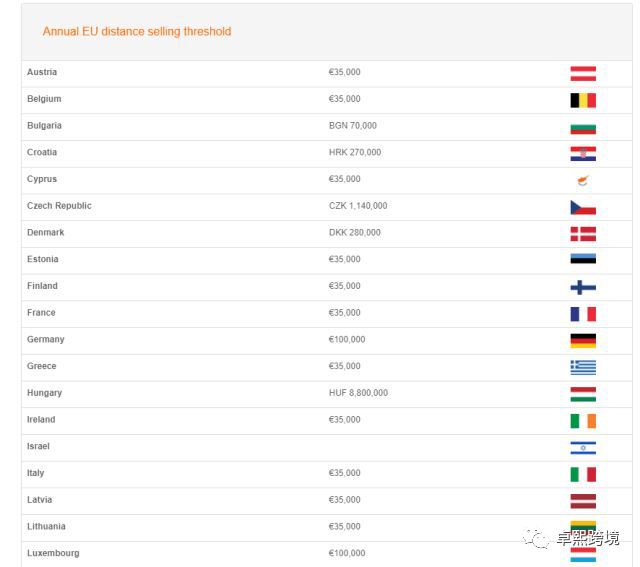Click the Italy flag icon
Viewport: 640px width, 567px height.
[x=583, y=474]
